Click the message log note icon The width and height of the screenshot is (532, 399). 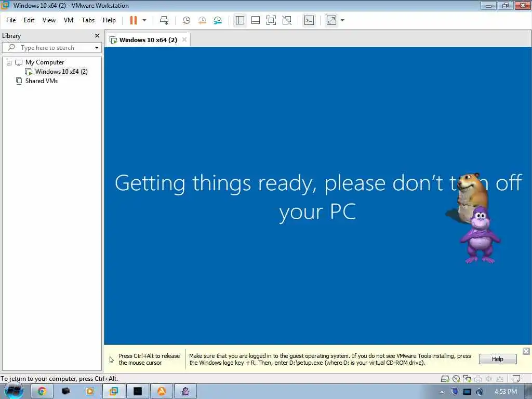pyautogui.click(x=516, y=379)
